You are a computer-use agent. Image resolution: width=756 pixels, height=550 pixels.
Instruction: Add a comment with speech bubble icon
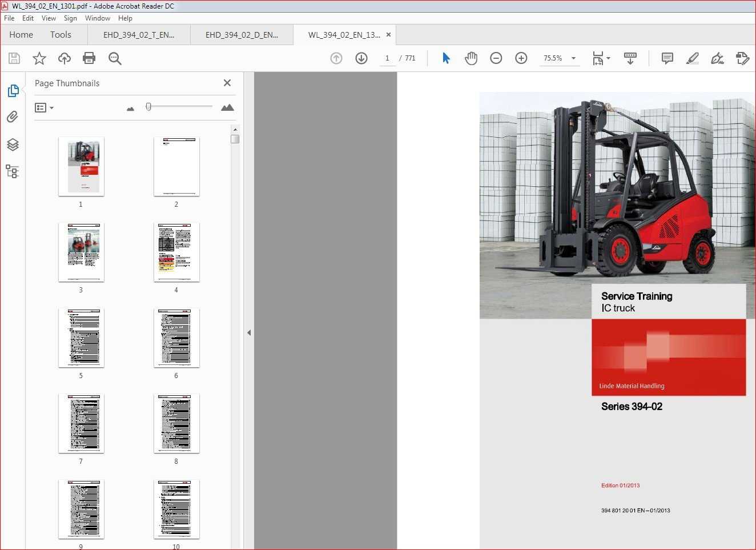tap(667, 58)
